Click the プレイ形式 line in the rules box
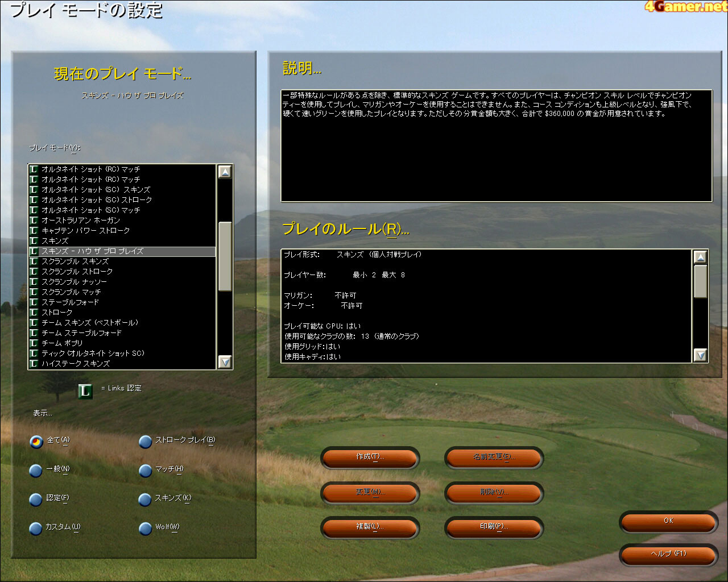 click(x=353, y=255)
